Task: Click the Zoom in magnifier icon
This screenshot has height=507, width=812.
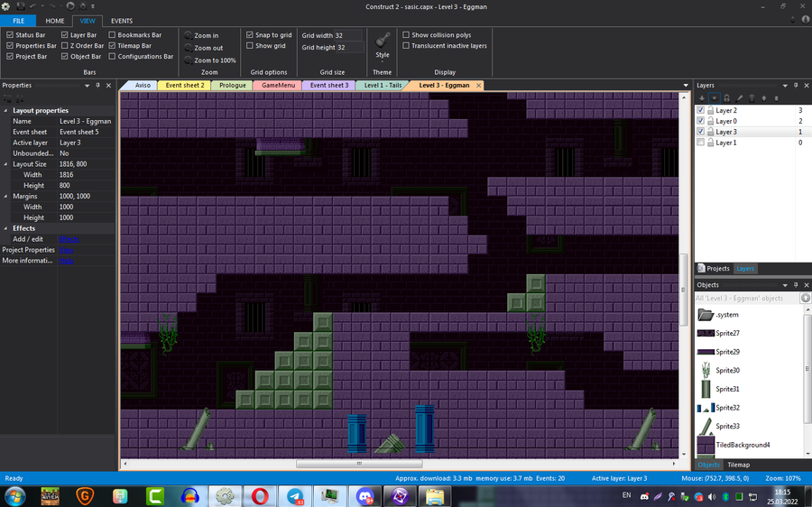Action: (x=189, y=35)
